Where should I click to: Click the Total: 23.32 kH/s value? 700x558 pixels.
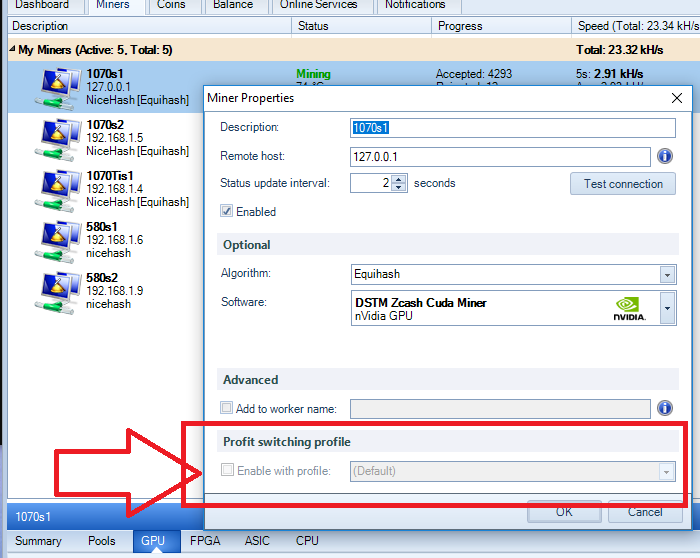619,50
